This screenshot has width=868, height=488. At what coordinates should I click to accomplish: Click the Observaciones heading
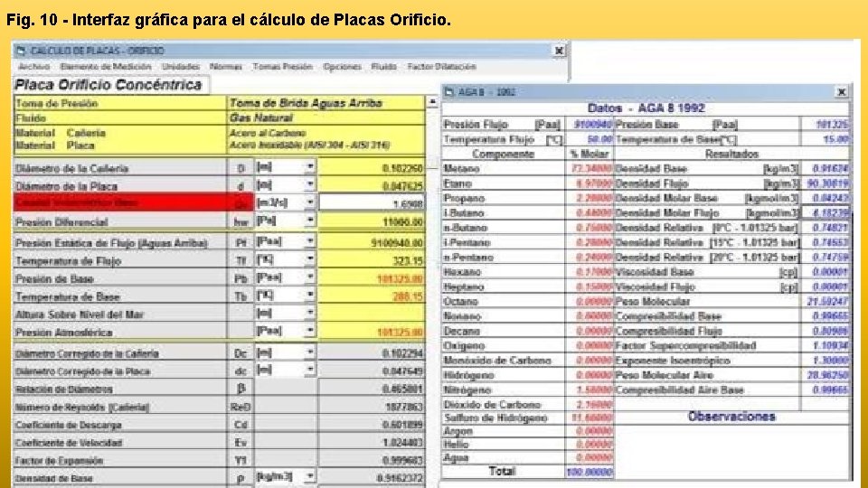pos(731,417)
